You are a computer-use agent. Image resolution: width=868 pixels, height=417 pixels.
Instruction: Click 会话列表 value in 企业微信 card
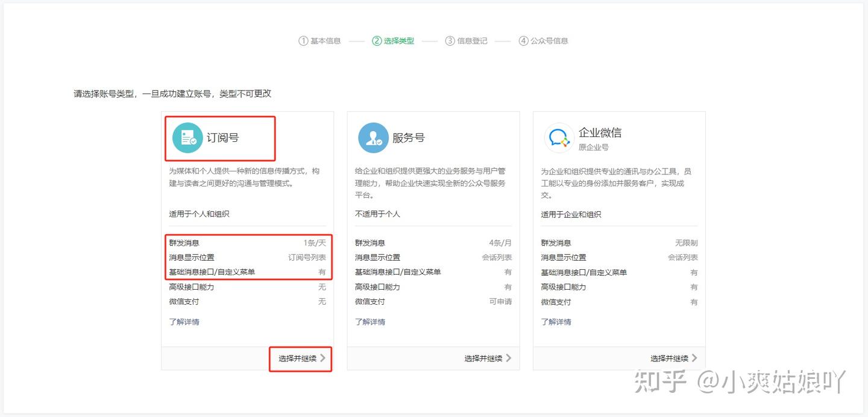[x=683, y=257]
